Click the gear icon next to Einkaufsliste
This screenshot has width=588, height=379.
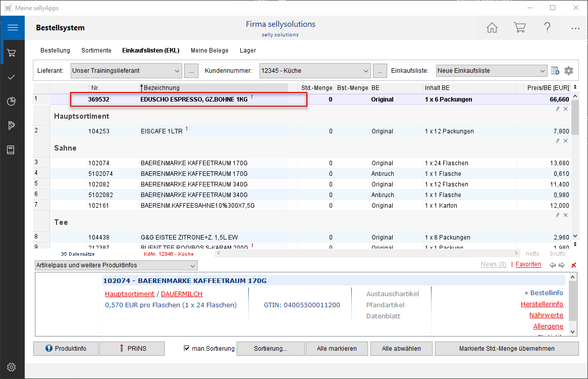click(x=569, y=71)
